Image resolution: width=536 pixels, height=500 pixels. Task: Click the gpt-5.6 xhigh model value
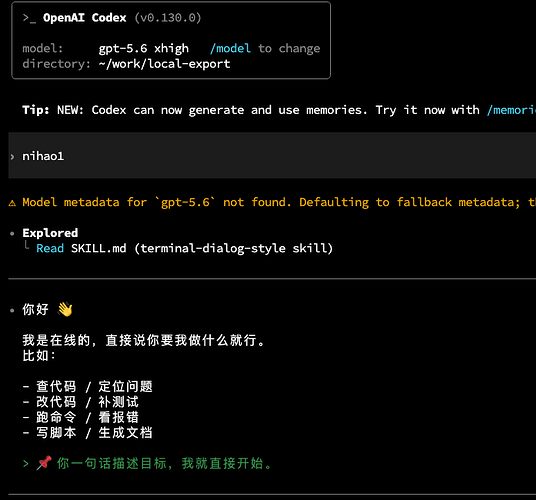[144, 49]
